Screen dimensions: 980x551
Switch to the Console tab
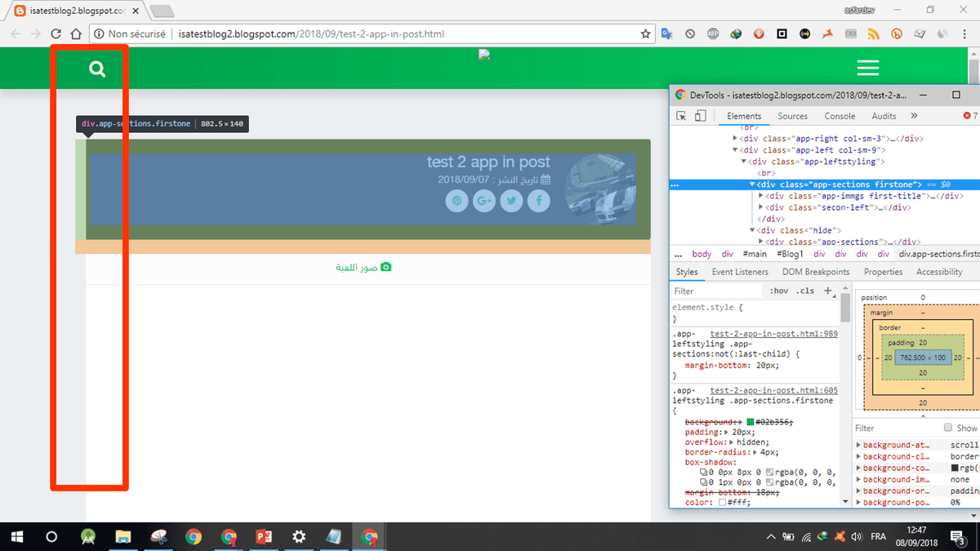pos(840,116)
